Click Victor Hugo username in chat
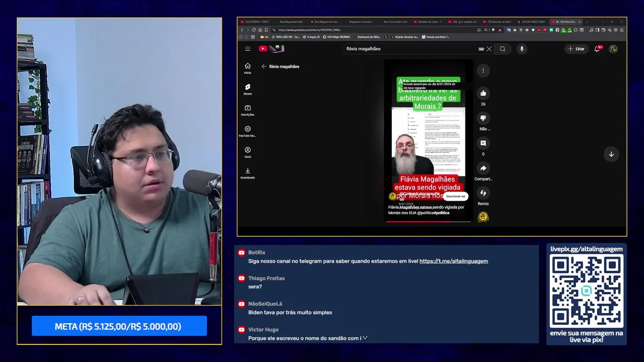This screenshot has height=362, width=644. tap(263, 329)
